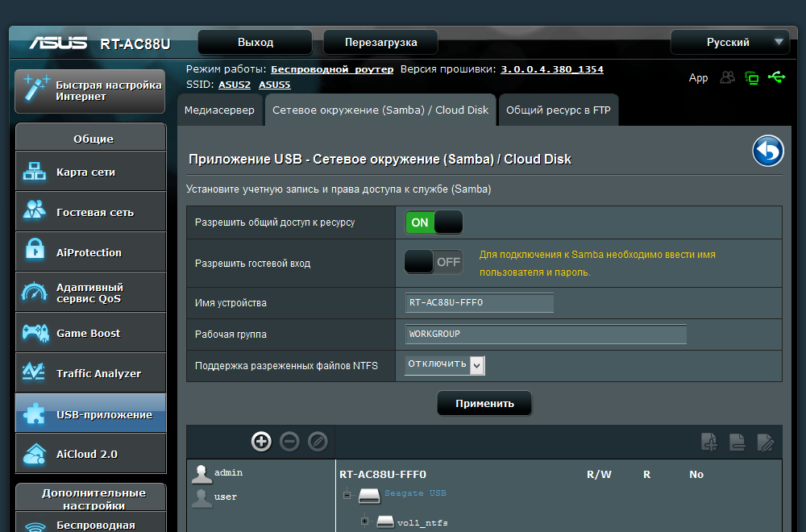The height and width of the screenshot is (532, 806).
Task: Click the rename folder icon
Action: tap(766, 442)
